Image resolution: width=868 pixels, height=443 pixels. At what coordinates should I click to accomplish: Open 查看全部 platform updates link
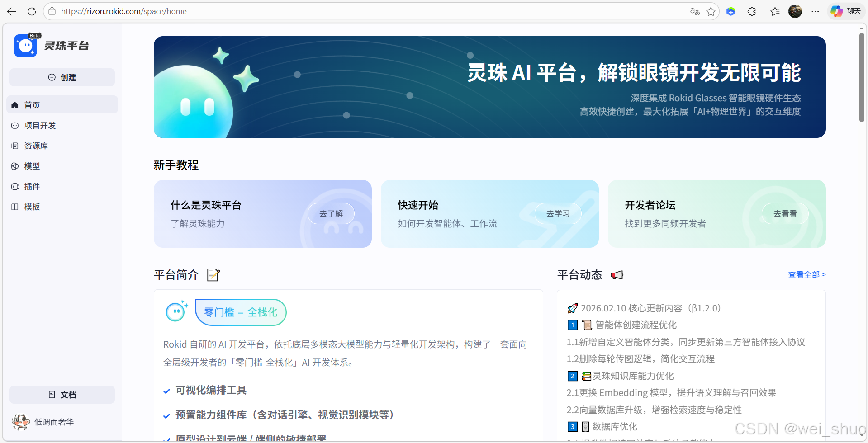tap(806, 274)
